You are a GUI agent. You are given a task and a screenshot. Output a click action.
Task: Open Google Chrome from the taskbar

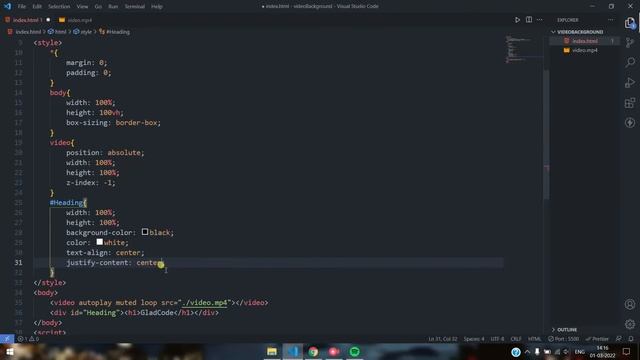point(313,351)
